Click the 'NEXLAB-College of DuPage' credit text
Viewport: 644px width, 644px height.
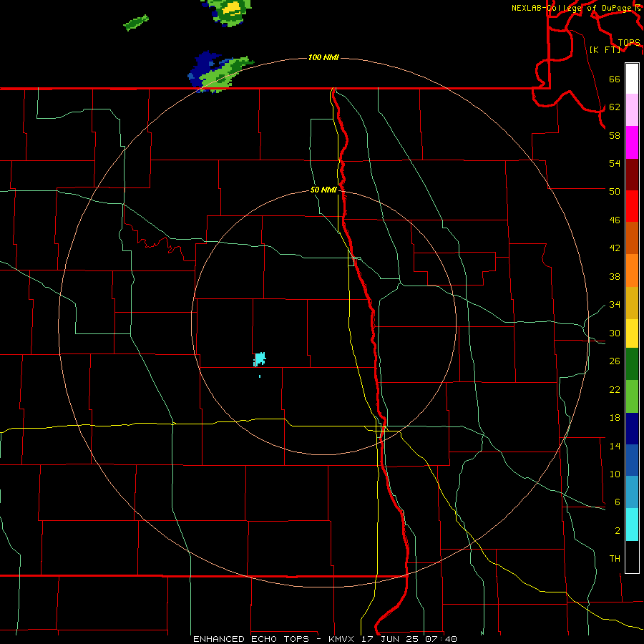[573, 8]
